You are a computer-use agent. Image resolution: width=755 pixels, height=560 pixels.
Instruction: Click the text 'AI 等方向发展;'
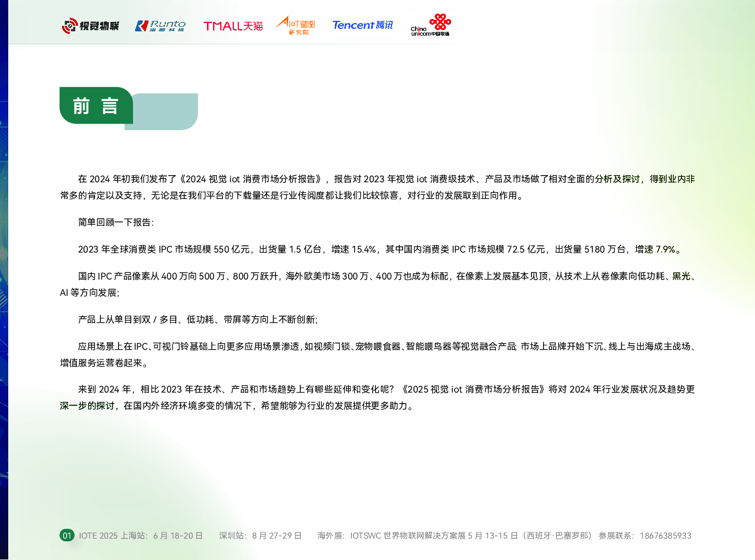(x=90, y=293)
